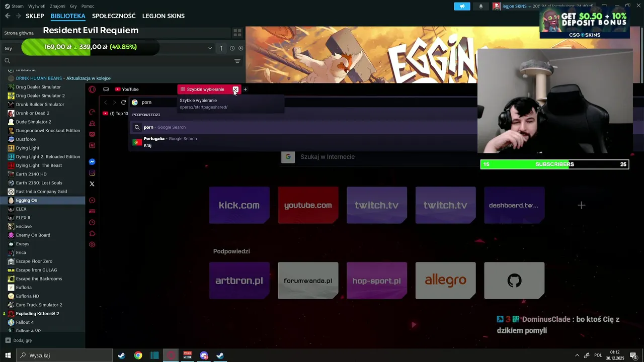Open the Znajomi menu
Screen dimensions: 644x362
[x=58, y=6]
